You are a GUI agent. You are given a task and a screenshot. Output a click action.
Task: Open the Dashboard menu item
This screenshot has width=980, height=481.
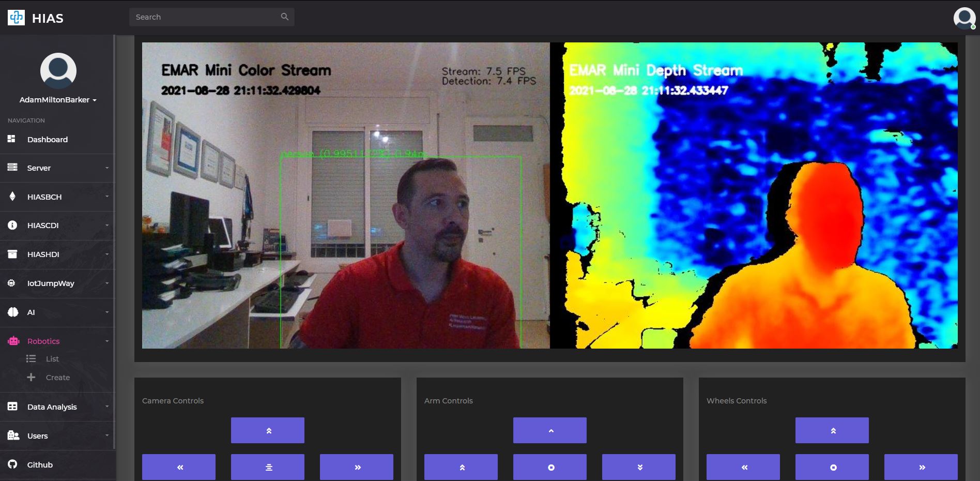(57, 139)
